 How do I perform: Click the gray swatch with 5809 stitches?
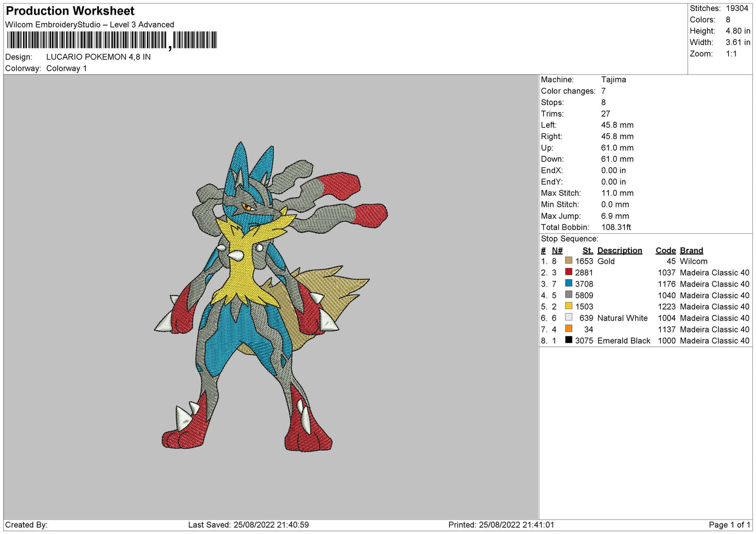coord(568,294)
